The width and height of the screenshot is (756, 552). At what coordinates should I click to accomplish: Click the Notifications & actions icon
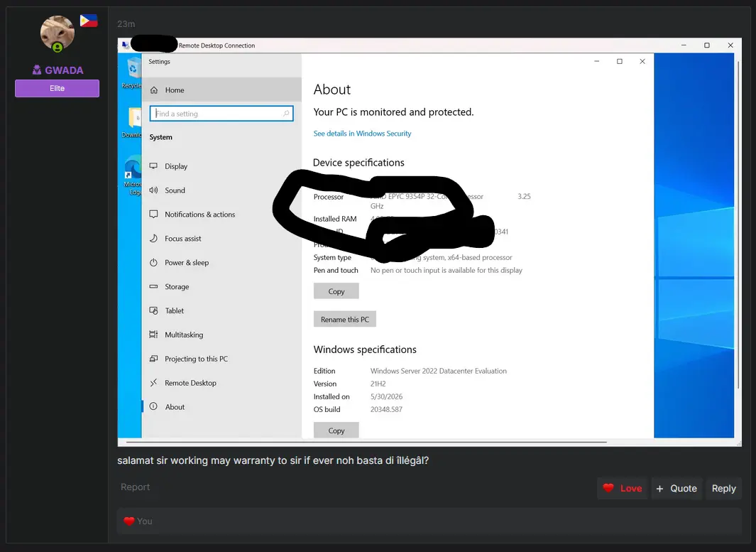click(x=153, y=215)
